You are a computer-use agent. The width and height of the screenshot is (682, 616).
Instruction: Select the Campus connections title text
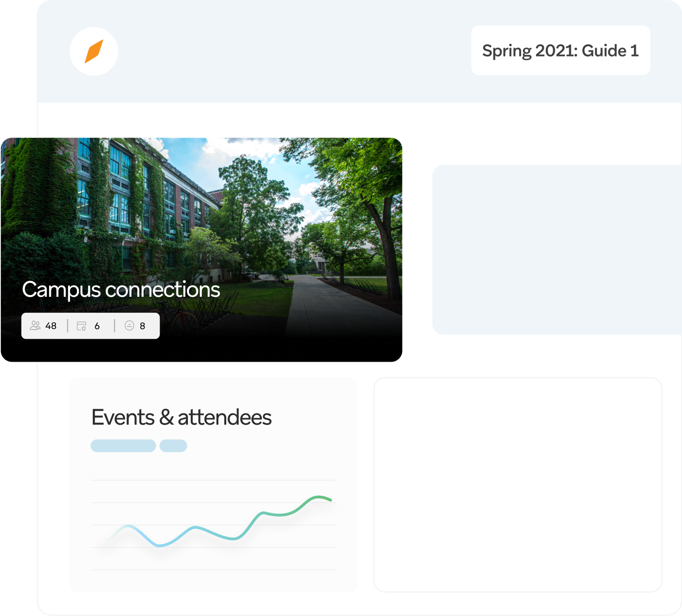tap(121, 289)
